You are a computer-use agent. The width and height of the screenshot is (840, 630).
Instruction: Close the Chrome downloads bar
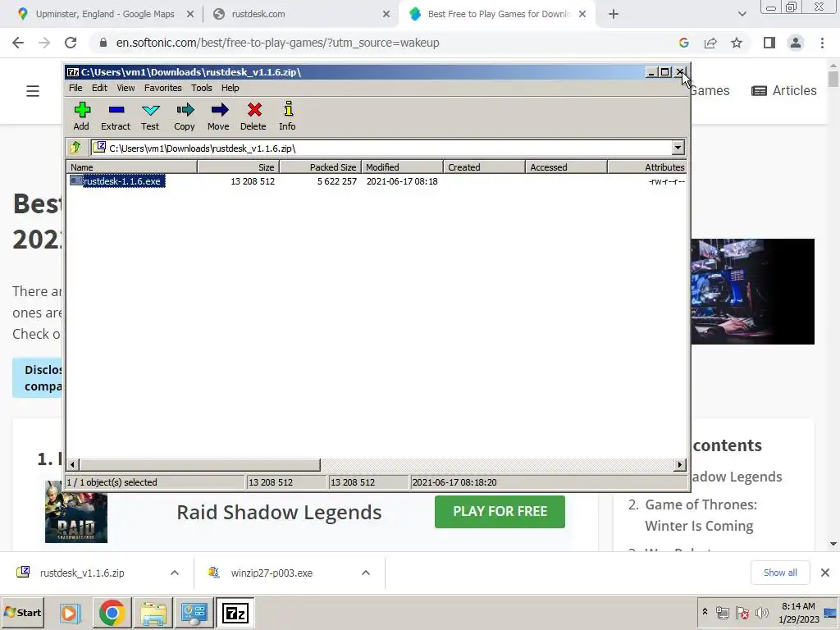point(825,573)
